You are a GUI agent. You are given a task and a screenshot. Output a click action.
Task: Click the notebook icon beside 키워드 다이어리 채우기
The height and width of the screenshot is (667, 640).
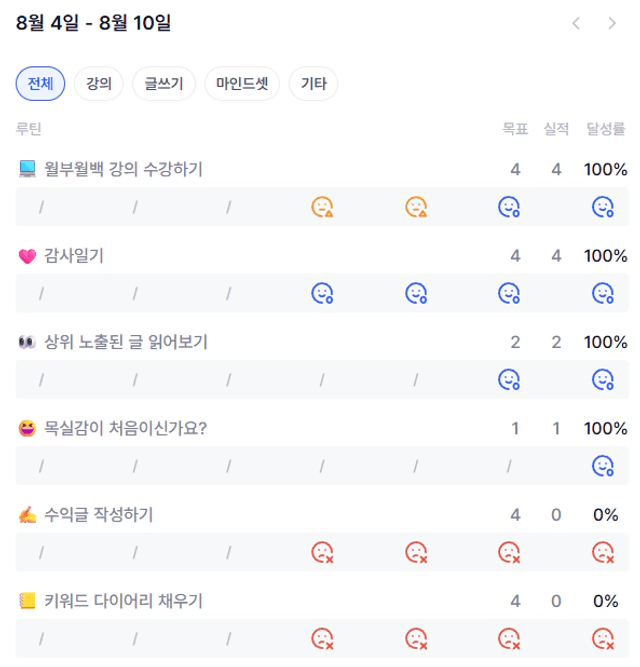pos(27,601)
